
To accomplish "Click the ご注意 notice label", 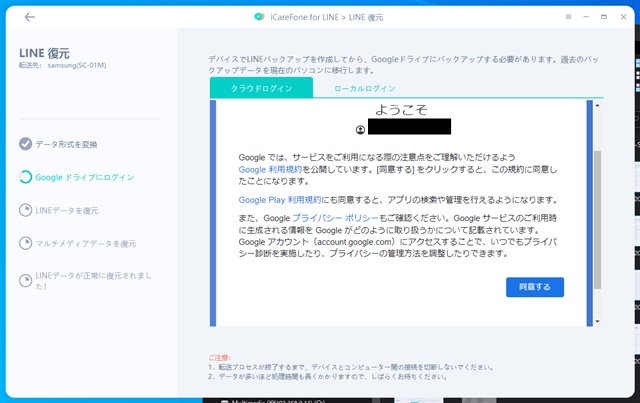I will 220,357.
